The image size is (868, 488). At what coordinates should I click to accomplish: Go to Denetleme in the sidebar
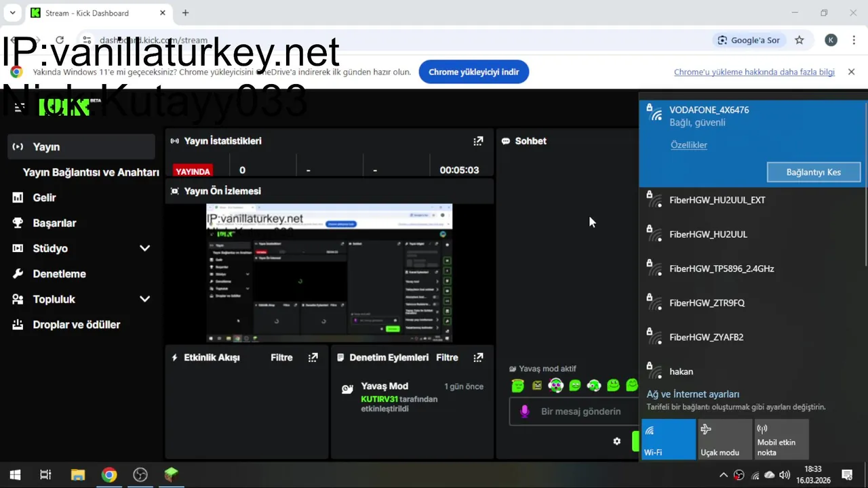pyautogui.click(x=81, y=274)
